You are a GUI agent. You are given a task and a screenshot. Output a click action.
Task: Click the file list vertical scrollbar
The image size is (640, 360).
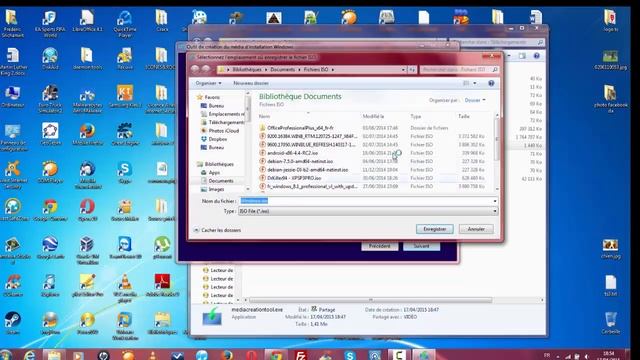coord(497,152)
